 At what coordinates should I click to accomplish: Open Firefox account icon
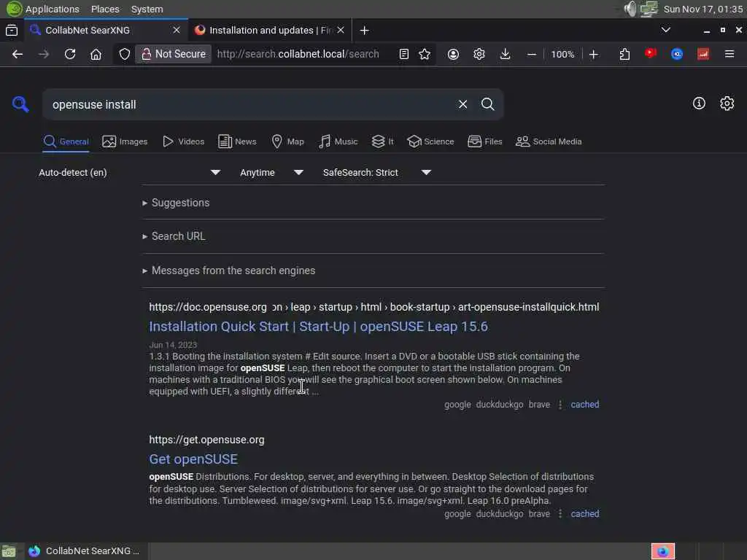click(453, 54)
